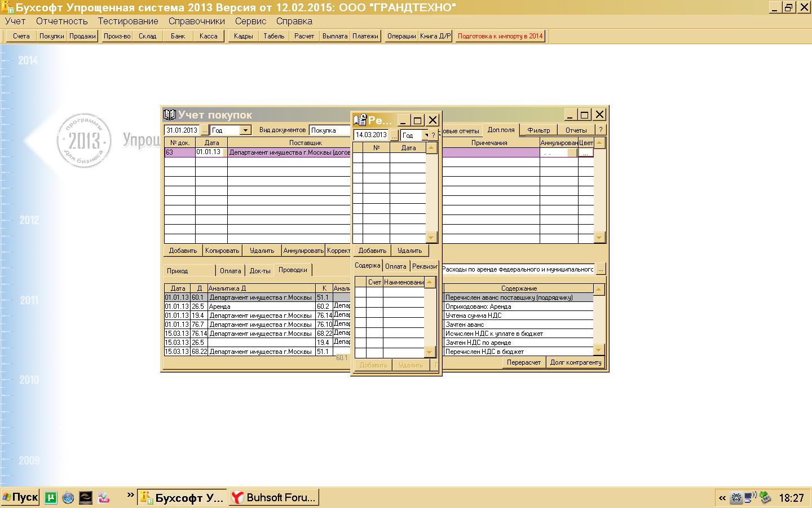
Task: Click ellipsis button beside expense type field
Action: pyautogui.click(x=601, y=269)
